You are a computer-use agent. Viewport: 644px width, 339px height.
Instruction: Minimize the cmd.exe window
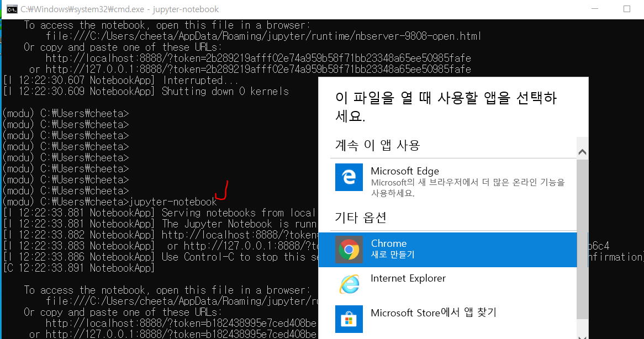click(595, 9)
